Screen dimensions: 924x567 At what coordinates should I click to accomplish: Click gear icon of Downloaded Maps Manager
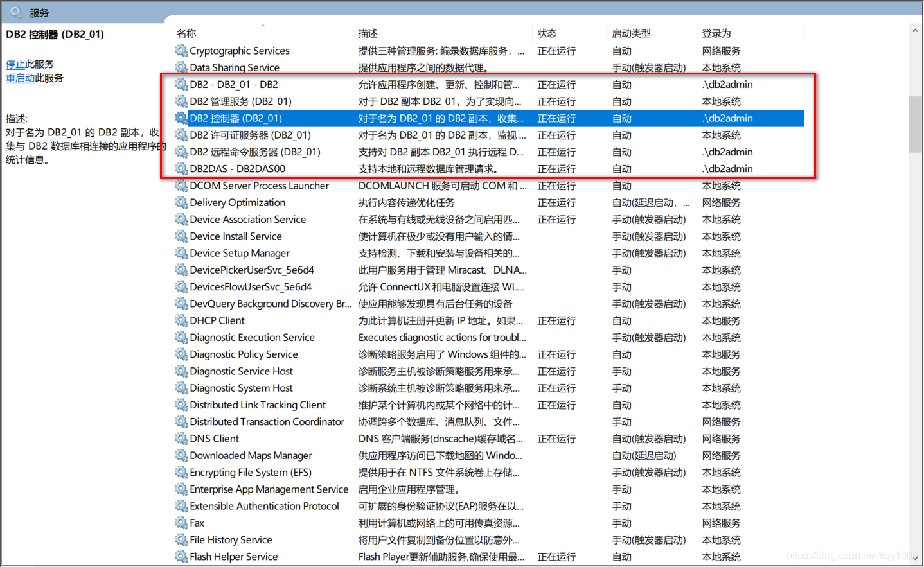[181, 455]
